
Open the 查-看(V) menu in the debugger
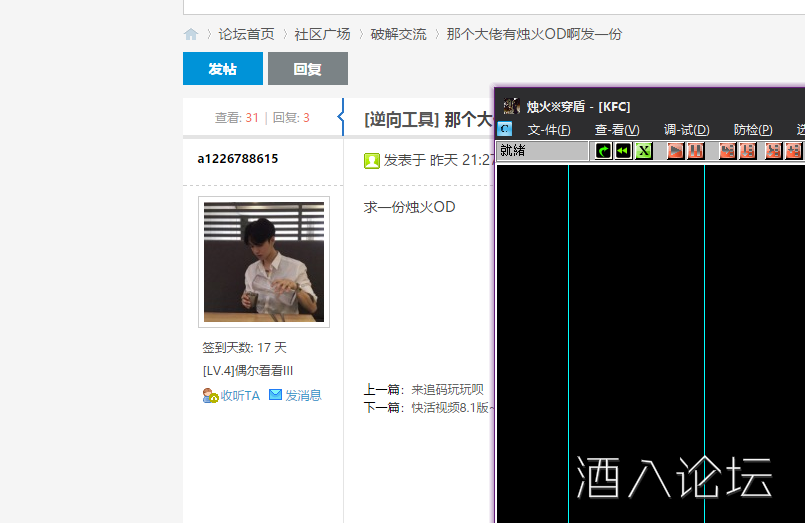617,130
